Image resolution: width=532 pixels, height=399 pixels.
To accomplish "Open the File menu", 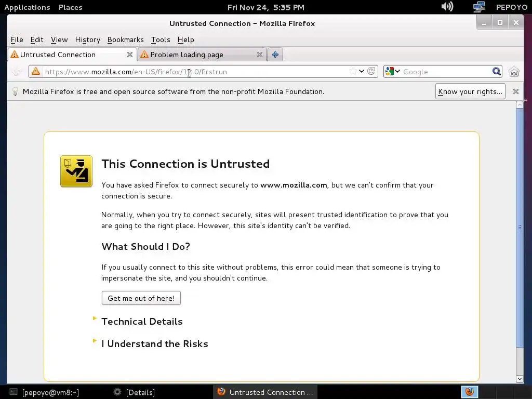I will pos(17,39).
